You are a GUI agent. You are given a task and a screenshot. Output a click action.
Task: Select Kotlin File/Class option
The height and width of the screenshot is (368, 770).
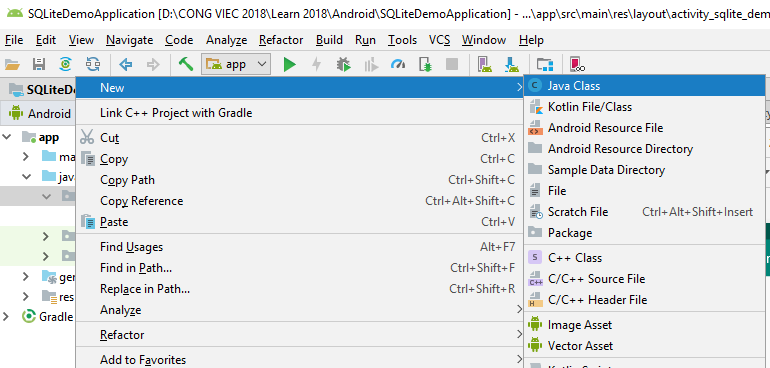(x=645, y=107)
